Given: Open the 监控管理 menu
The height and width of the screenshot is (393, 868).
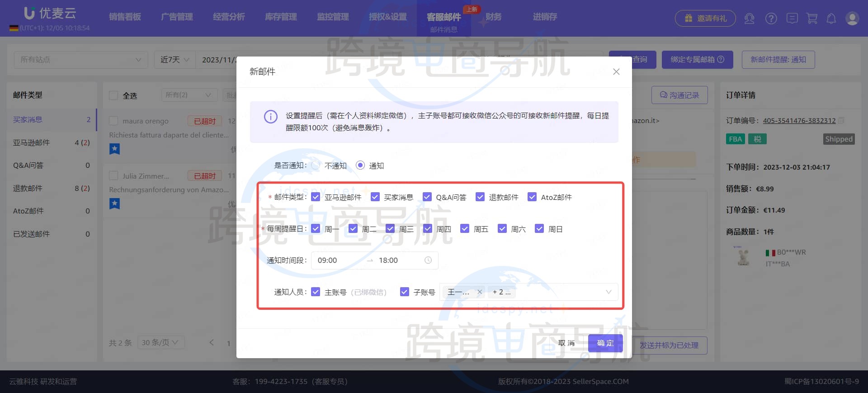Looking at the screenshot, I should [x=333, y=17].
